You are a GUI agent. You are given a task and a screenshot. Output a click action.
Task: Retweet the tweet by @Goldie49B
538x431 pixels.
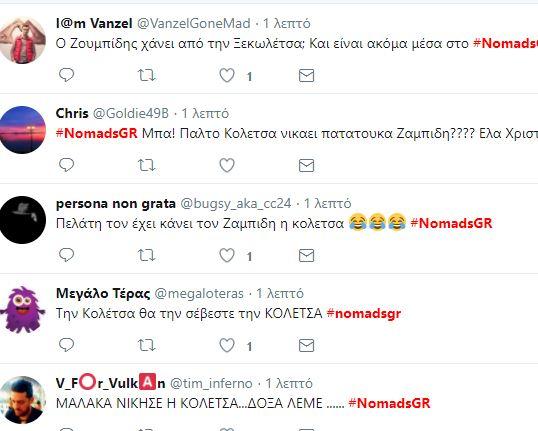(147, 165)
